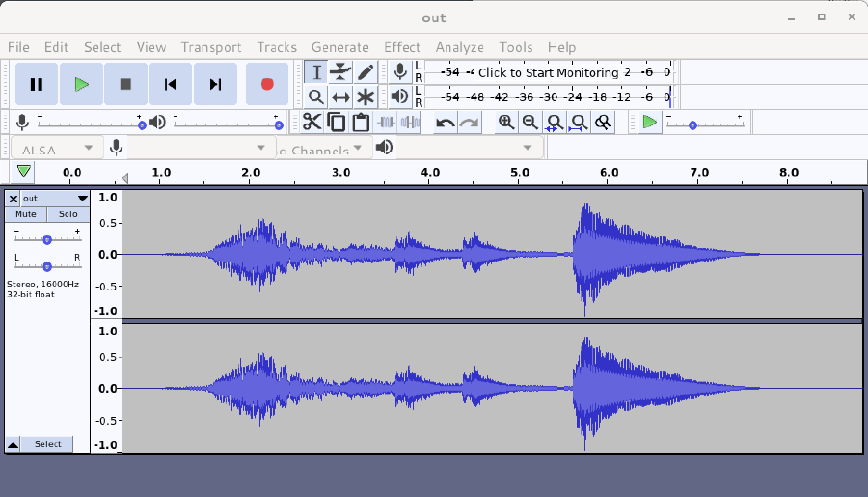Adjust the recording volume slider
Image resolution: width=868 pixels, height=497 pixels.
tap(90, 124)
